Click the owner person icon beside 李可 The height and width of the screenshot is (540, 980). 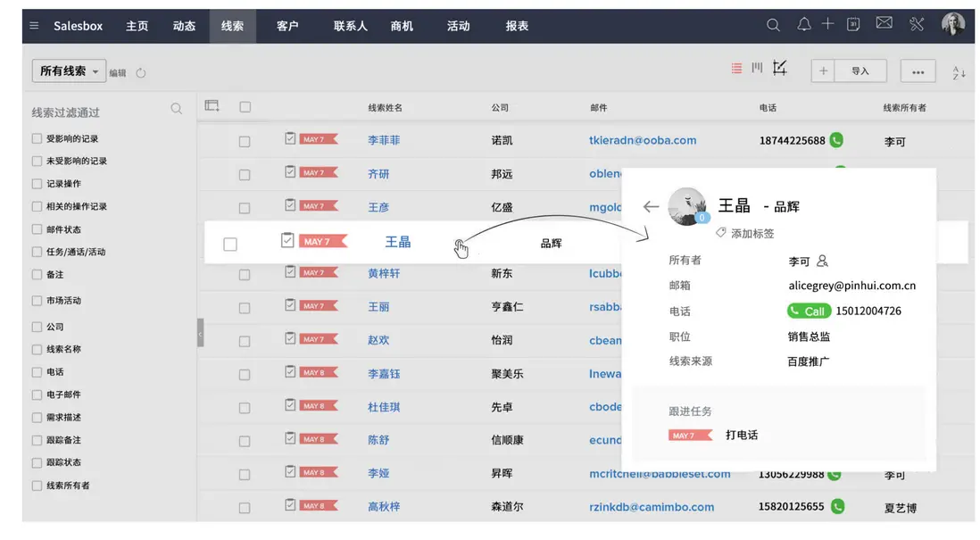pyautogui.click(x=823, y=261)
